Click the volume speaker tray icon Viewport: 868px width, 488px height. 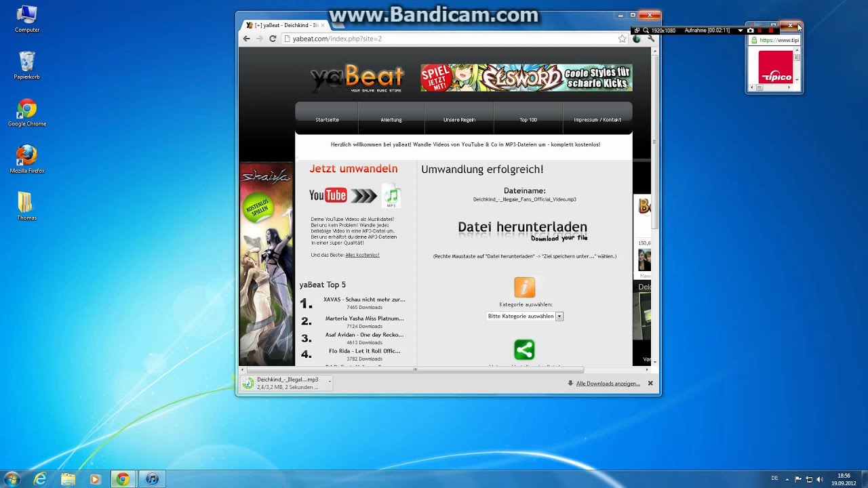pyautogui.click(x=818, y=479)
